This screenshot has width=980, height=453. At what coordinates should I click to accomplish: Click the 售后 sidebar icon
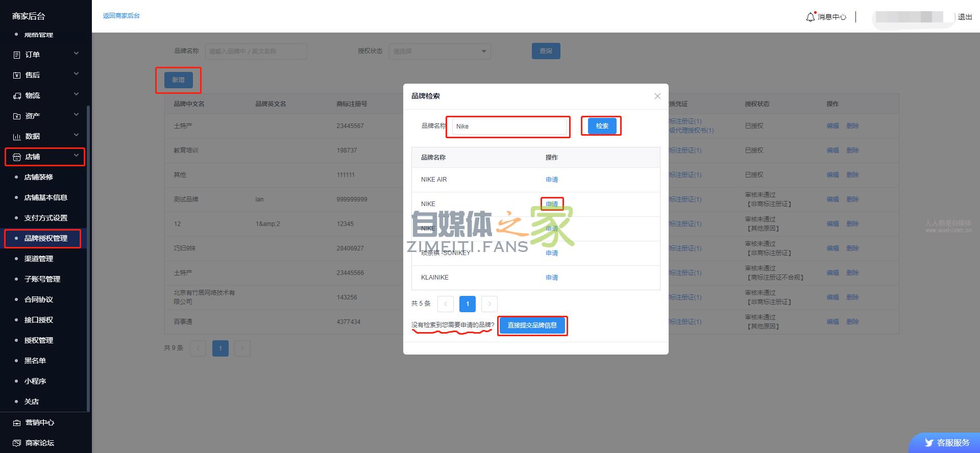(17, 75)
